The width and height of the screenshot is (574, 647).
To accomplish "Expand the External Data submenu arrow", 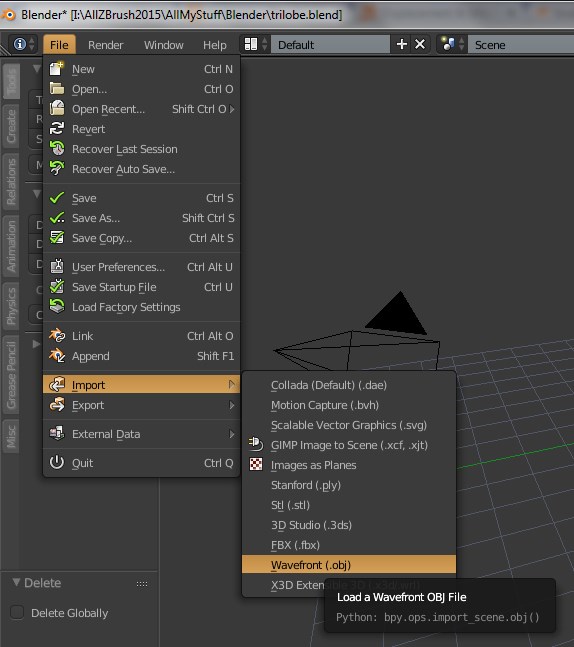I will (x=232, y=434).
